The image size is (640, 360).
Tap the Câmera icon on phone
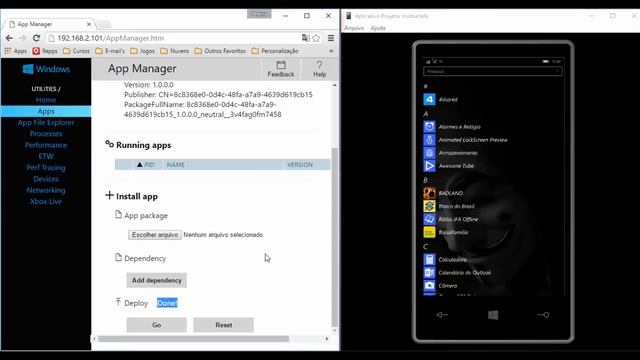(x=429, y=285)
